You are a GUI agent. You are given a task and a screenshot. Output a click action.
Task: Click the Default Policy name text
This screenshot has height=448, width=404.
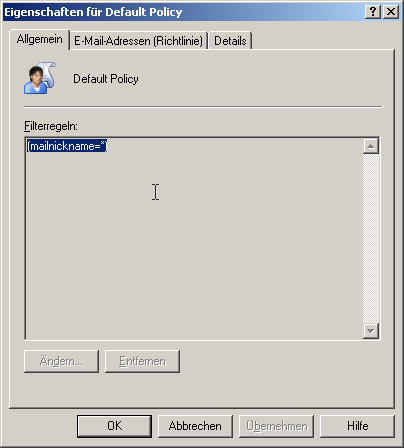pyautogui.click(x=106, y=79)
